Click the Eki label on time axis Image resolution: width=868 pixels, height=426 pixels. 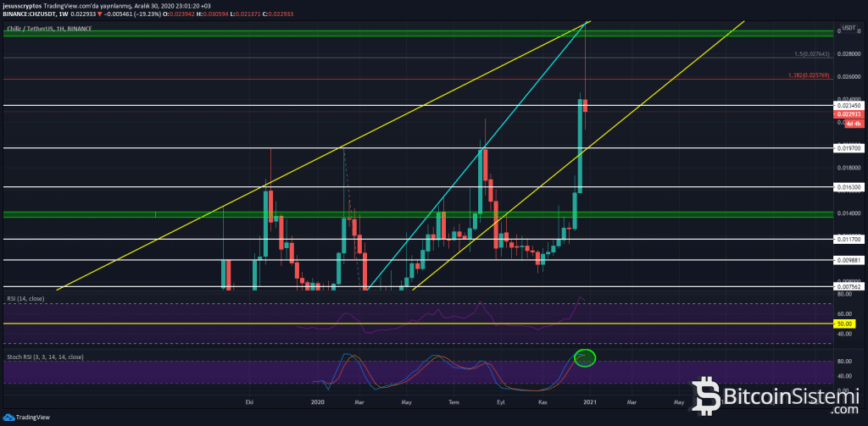250,403
